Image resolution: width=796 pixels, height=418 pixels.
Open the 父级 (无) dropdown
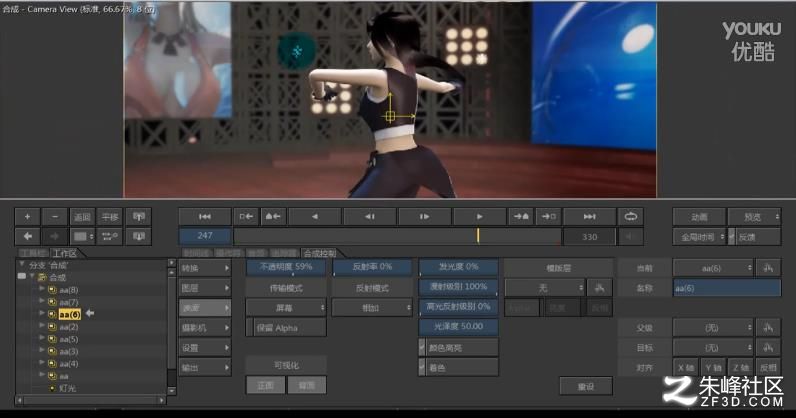click(x=713, y=328)
